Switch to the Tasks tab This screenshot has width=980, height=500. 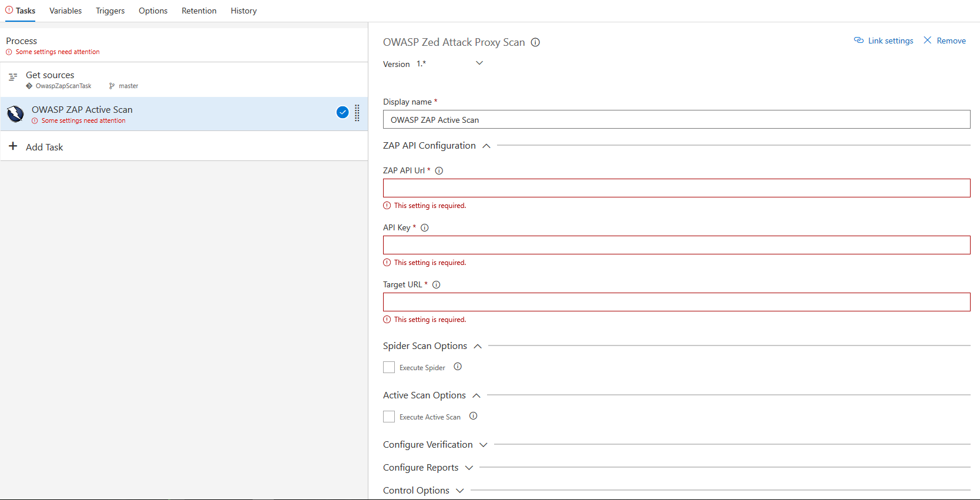pos(21,11)
